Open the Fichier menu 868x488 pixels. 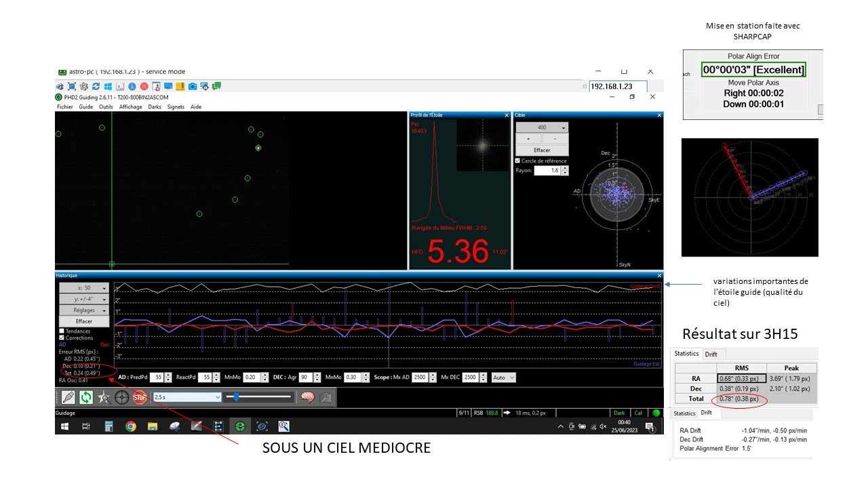[x=65, y=106]
